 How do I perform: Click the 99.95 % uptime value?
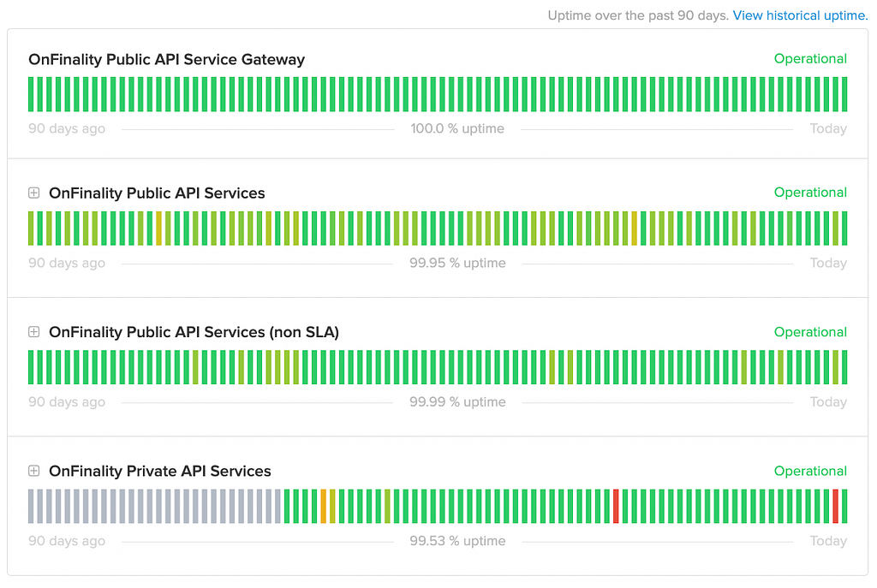coord(457,263)
